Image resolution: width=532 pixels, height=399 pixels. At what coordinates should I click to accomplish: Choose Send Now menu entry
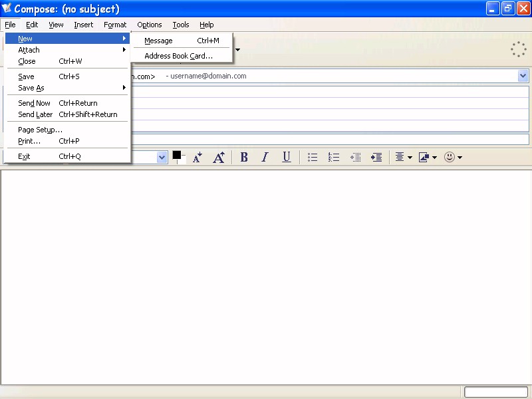[68, 103]
